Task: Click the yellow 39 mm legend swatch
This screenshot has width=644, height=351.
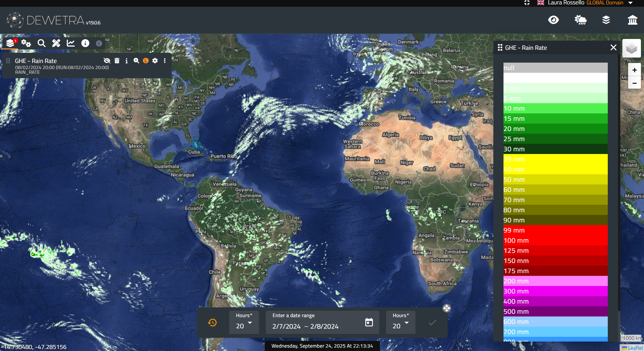Action: pyautogui.click(x=555, y=159)
